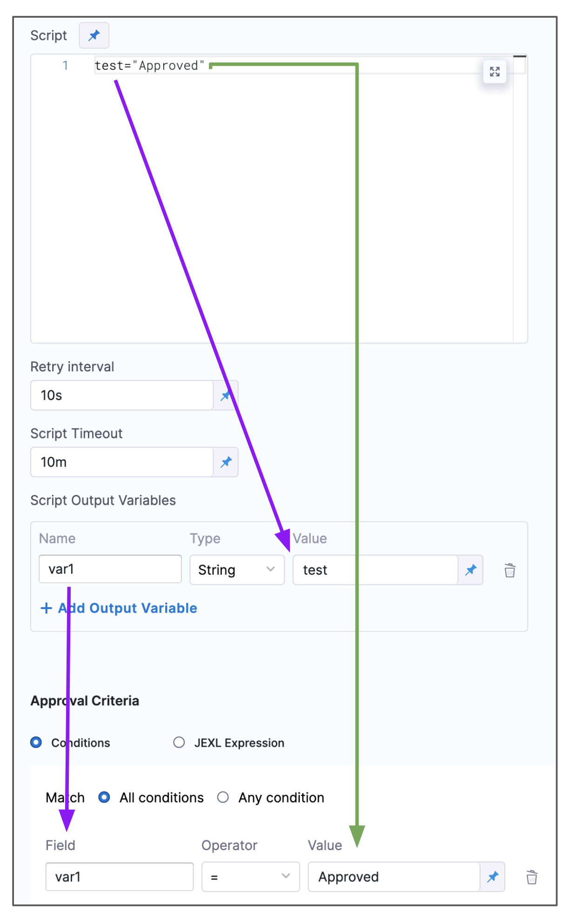This screenshot has height=924, width=576.
Task: Click the pin icon on Approved value field
Action: (492, 877)
